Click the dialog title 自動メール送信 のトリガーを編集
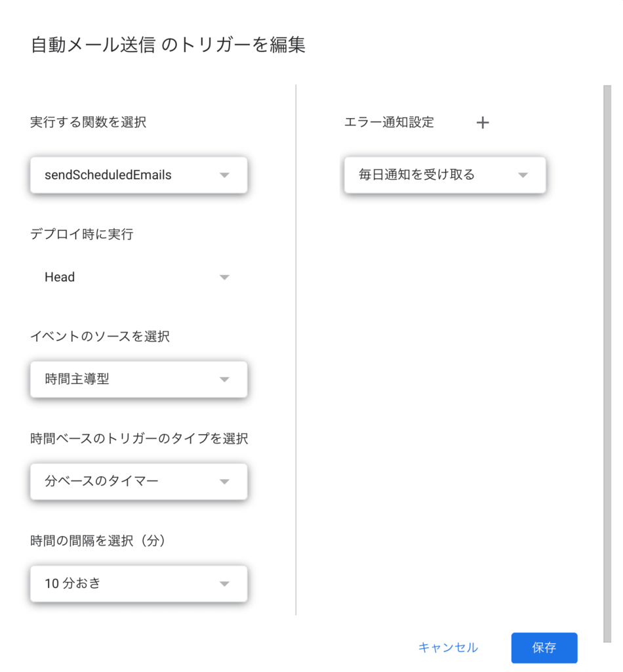 pyautogui.click(x=169, y=45)
